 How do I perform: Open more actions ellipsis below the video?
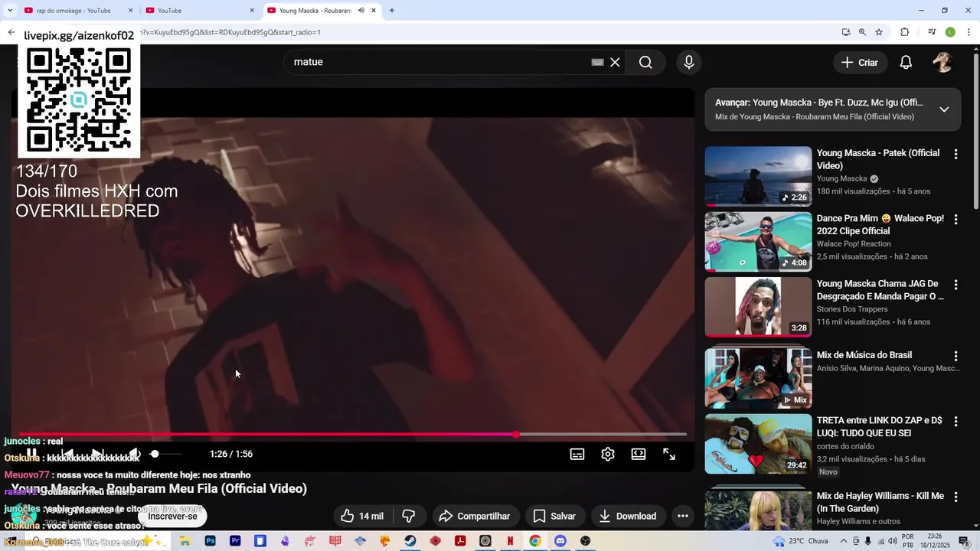point(683,516)
